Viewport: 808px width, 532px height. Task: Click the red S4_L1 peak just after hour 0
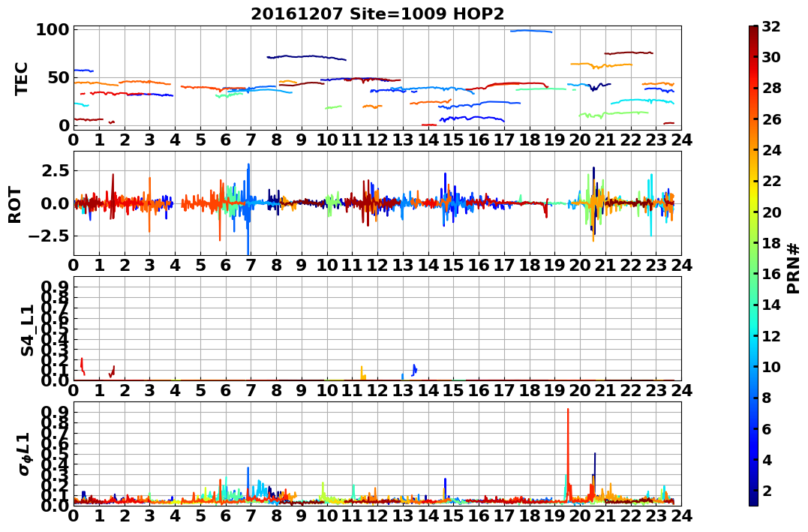83,366
